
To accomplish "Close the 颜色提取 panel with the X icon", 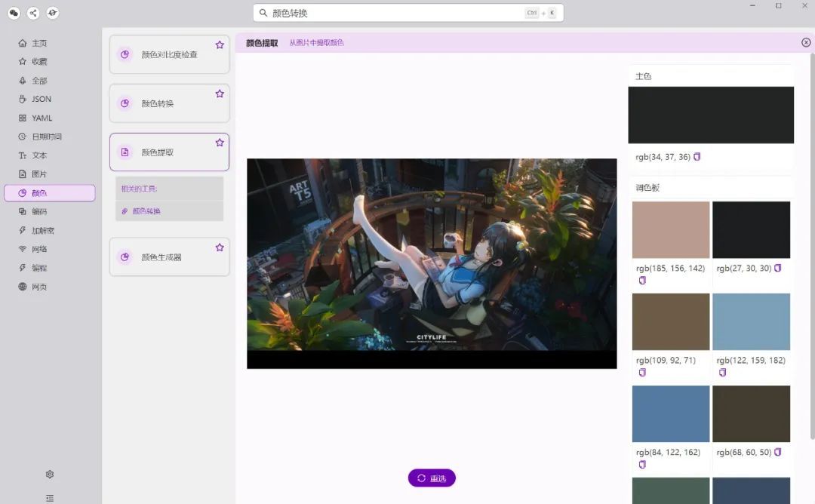I will pos(806,43).
